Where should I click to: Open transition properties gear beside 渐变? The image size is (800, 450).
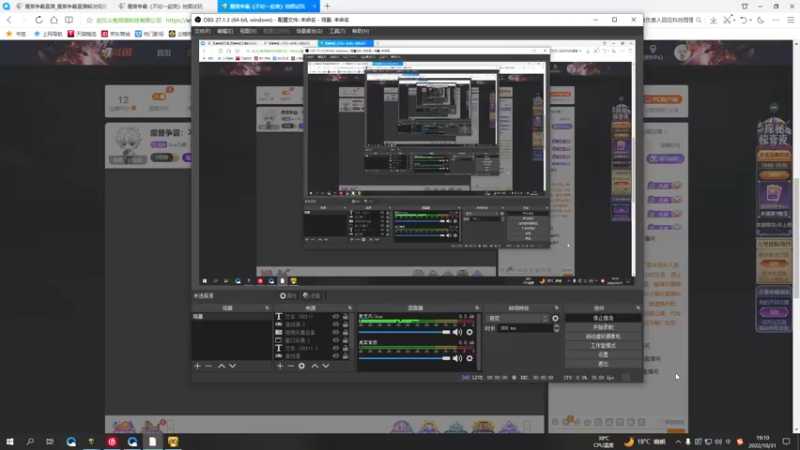pyautogui.click(x=555, y=318)
